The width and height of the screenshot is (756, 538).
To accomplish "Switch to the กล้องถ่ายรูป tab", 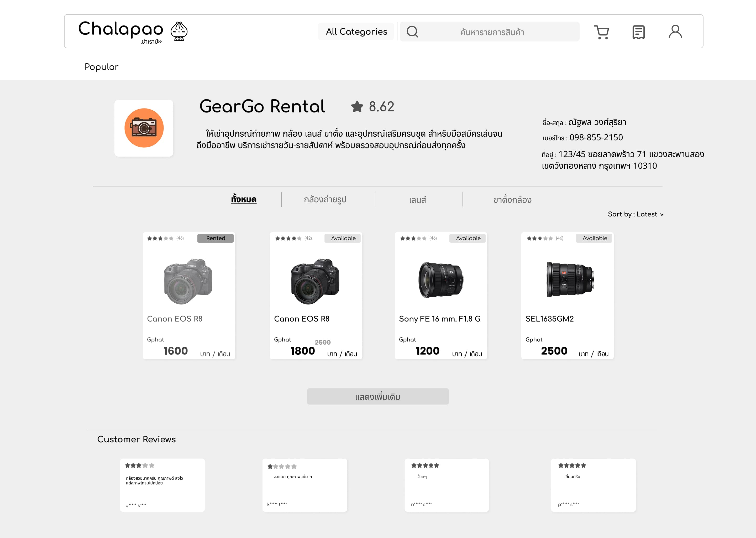I will [325, 199].
